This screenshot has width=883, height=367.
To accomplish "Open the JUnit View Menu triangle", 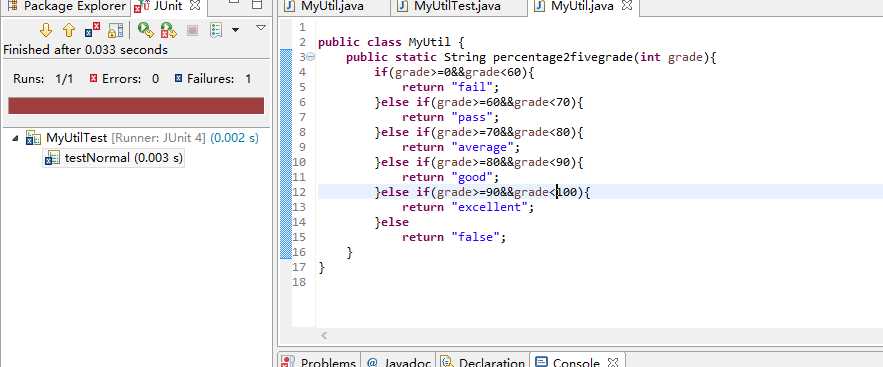I will click(x=260, y=27).
